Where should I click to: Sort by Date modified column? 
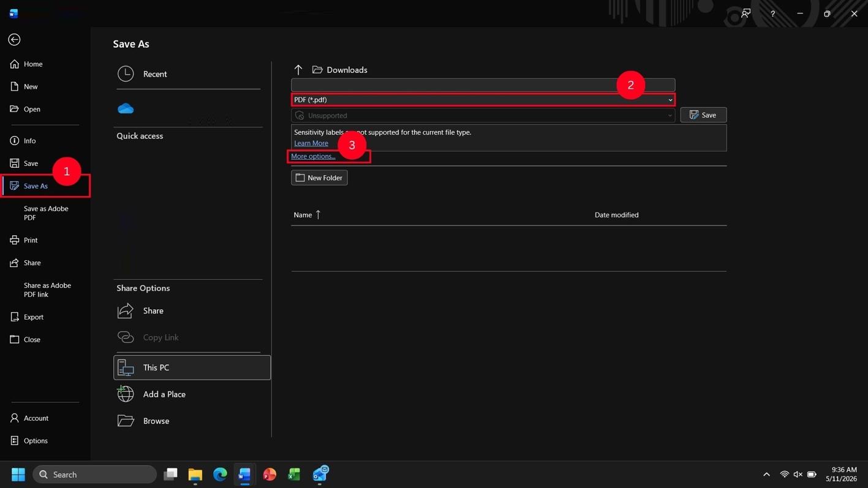tap(616, 215)
